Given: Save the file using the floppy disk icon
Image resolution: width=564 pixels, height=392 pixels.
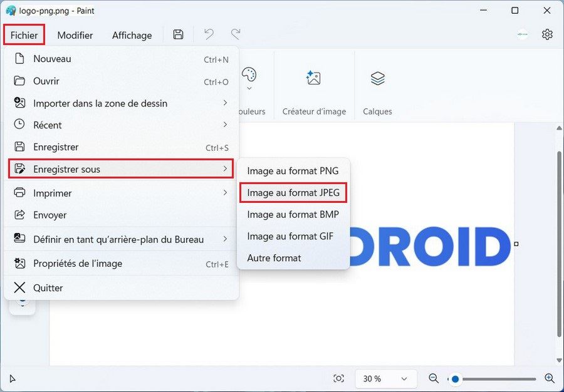Looking at the screenshot, I should click(x=178, y=34).
